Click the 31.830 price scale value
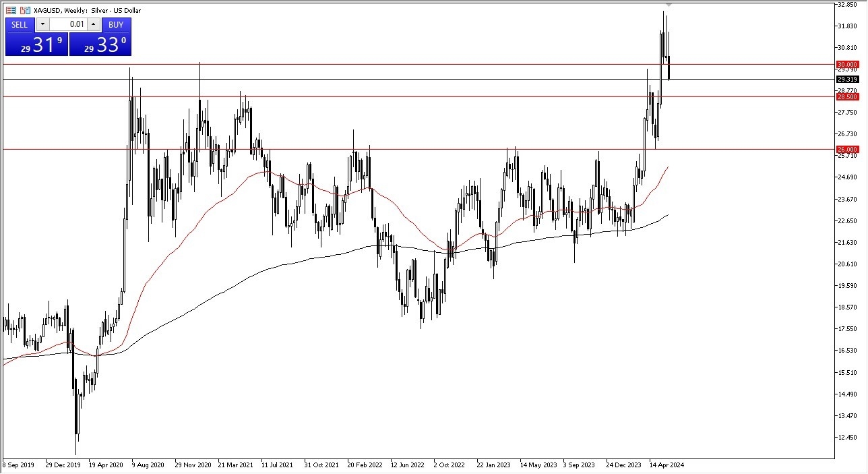This screenshot has width=868, height=474. click(846, 26)
